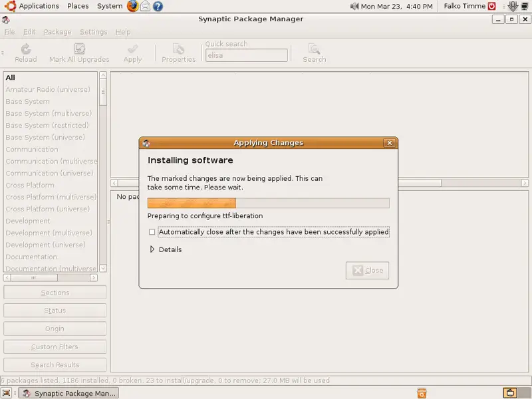This screenshot has width=532, height=399.
Task: Select Amateur Radio (universe) category
Action: tap(51, 90)
